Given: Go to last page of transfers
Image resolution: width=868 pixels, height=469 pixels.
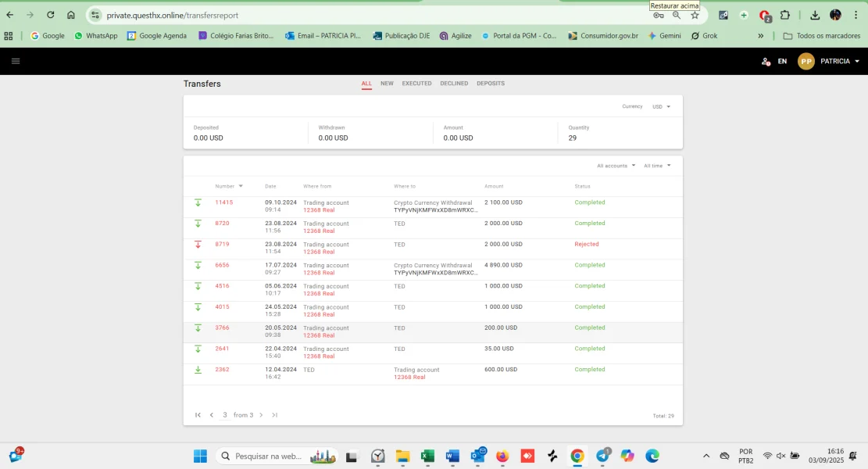Looking at the screenshot, I should pyautogui.click(x=275, y=415).
